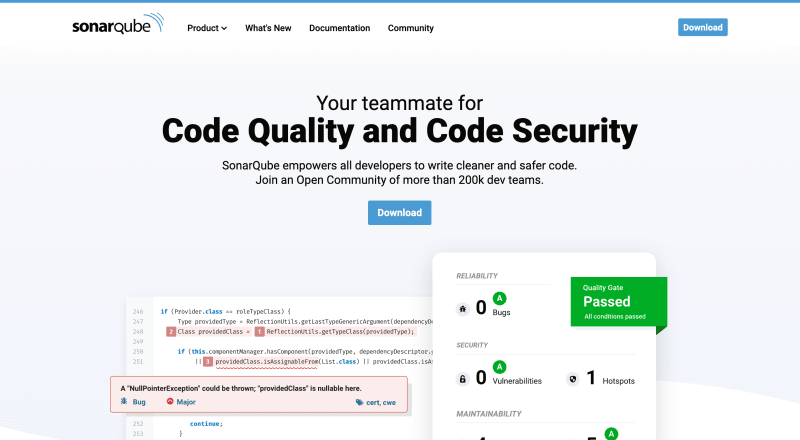The height and width of the screenshot is (440, 800).
Task: Click the NullPointerException issue message
Action: pyautogui.click(x=241, y=388)
